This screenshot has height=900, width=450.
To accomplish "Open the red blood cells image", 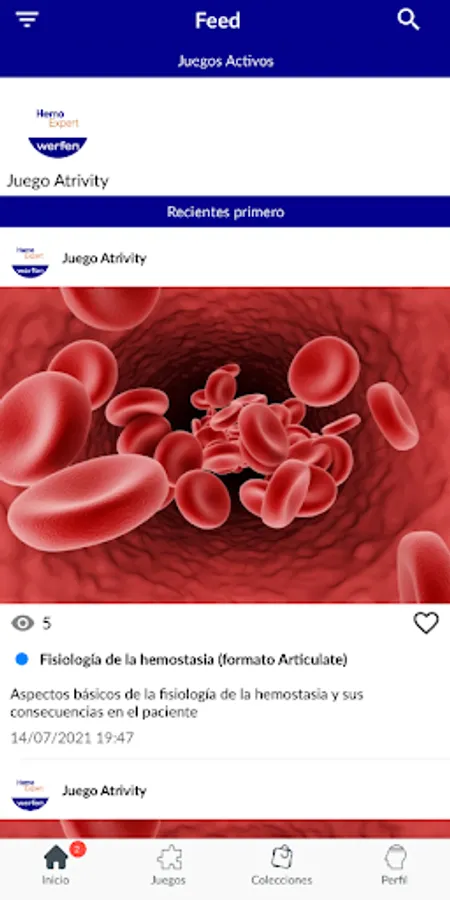I will pos(225,445).
